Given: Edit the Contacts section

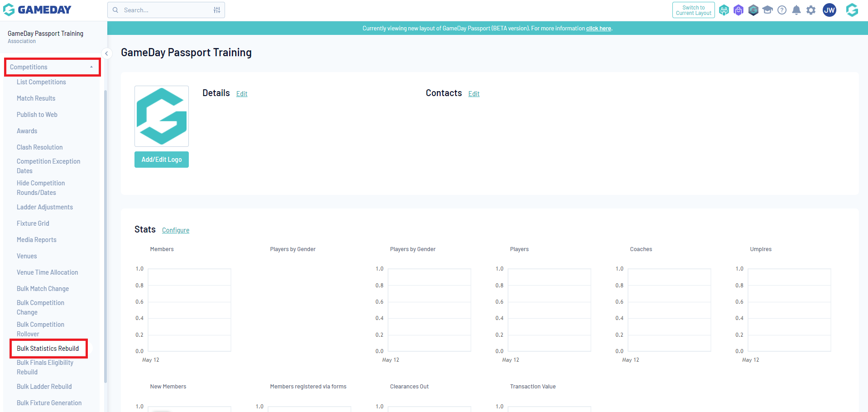Looking at the screenshot, I should click(474, 94).
